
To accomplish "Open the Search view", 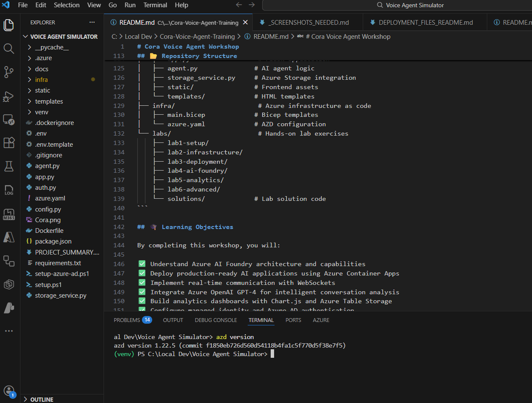I will point(9,49).
